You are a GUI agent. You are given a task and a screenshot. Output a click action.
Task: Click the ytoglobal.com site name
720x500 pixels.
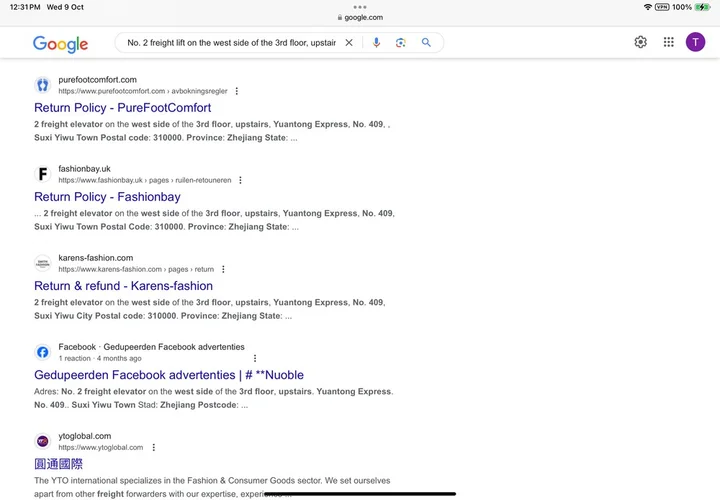[84, 436]
